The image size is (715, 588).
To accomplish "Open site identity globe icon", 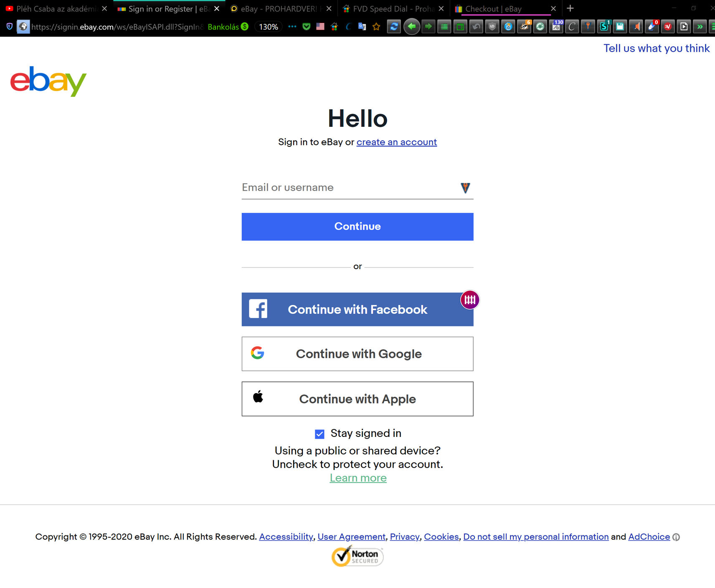I will [x=23, y=27].
